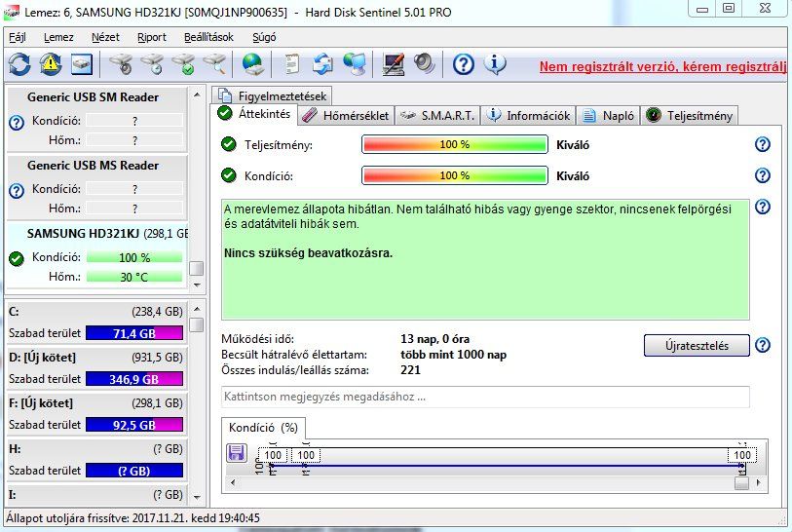The width and height of the screenshot is (792, 532).
Task: Select the D: [Új kötet] partition row
Action: 96,368
